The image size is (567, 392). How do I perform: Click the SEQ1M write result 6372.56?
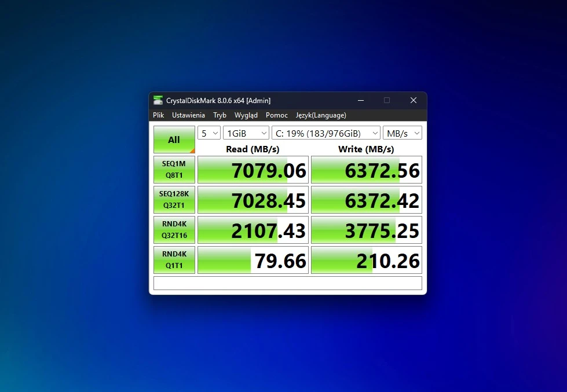click(366, 170)
